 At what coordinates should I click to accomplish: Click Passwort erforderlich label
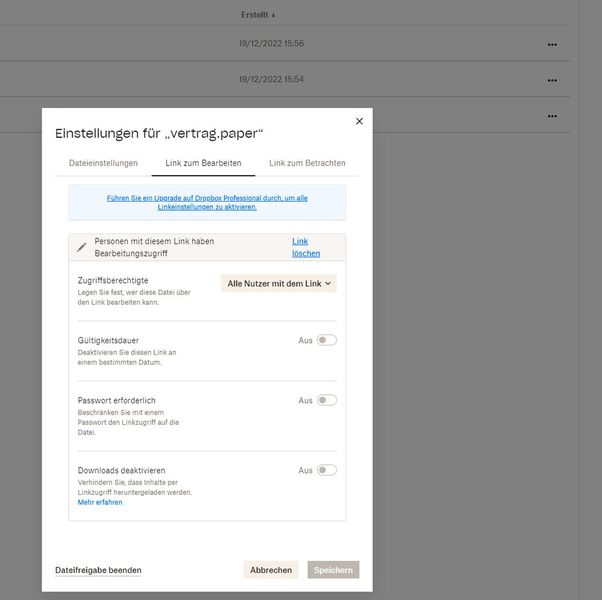[116, 400]
